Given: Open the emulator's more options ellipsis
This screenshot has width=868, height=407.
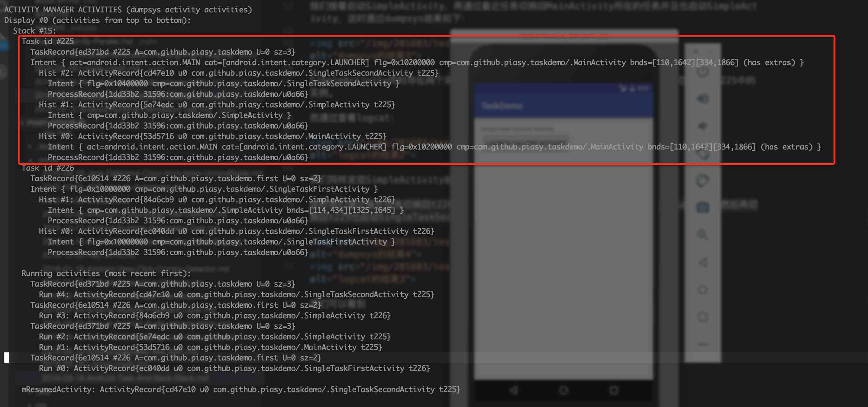Looking at the screenshot, I should pyautogui.click(x=702, y=344).
